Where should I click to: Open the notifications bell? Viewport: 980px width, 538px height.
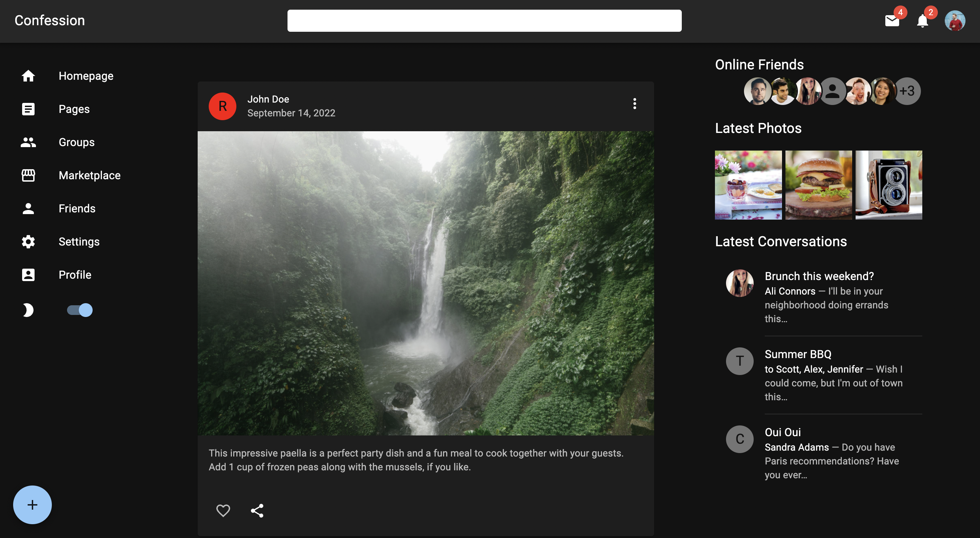pyautogui.click(x=922, y=21)
